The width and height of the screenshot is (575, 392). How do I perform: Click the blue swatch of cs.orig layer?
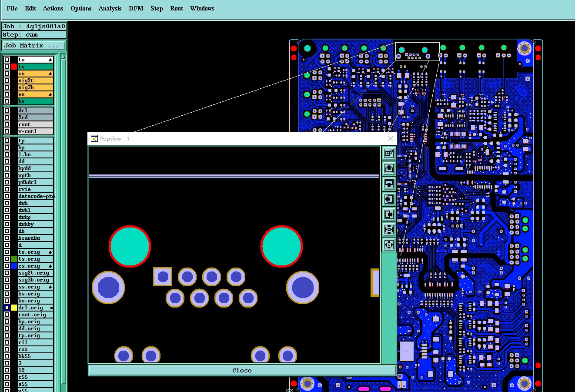point(14,266)
